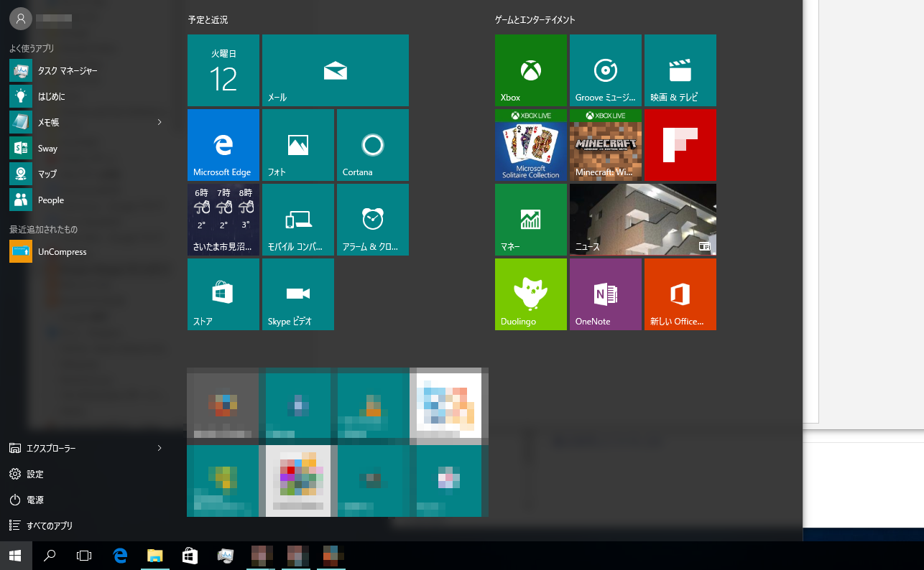Viewport: 924px width, 570px height.
Task: Open the red Flipboard tile
Action: [x=680, y=145]
